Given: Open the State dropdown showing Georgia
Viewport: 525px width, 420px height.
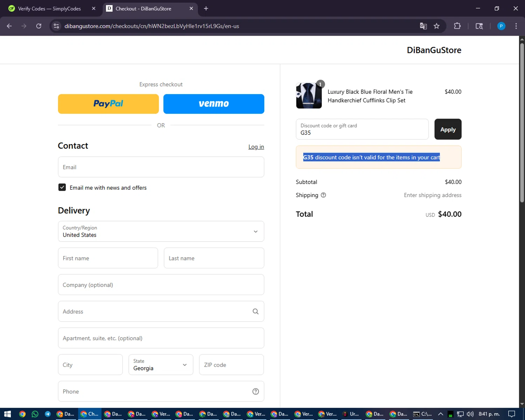Looking at the screenshot, I should (x=161, y=365).
